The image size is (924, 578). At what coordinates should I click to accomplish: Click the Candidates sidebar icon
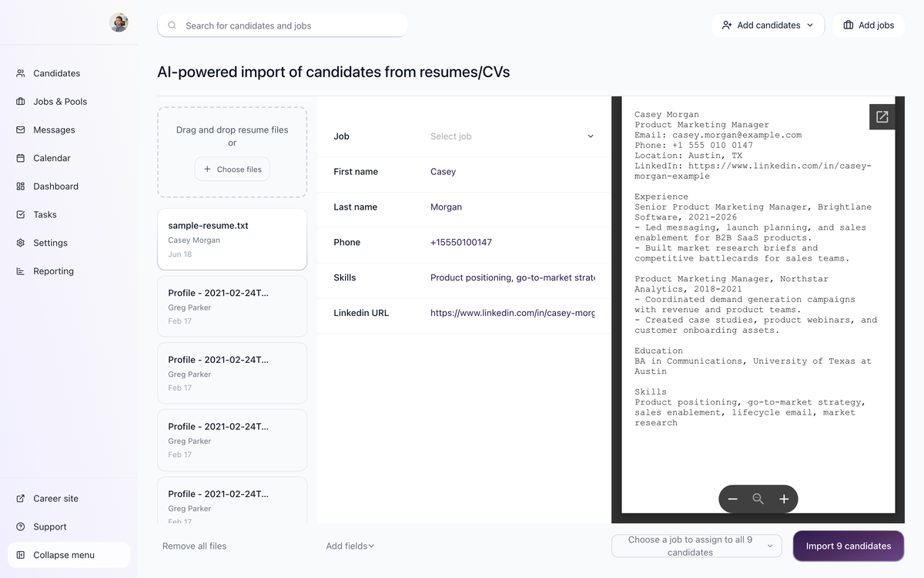(21, 73)
